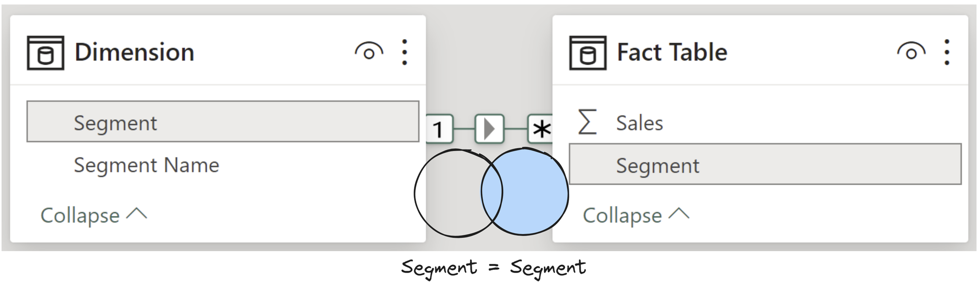Select the Segment field in Dimension
980x308 pixels.
(x=222, y=122)
